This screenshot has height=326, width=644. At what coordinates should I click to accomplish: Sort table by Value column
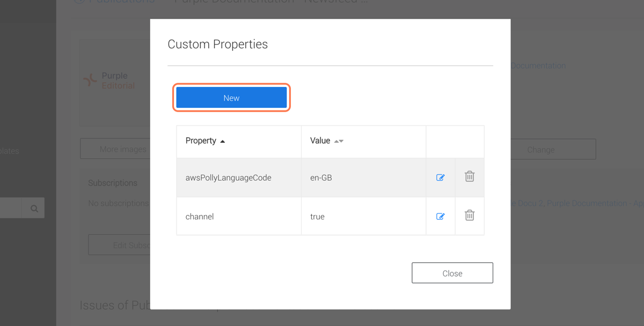(x=327, y=140)
